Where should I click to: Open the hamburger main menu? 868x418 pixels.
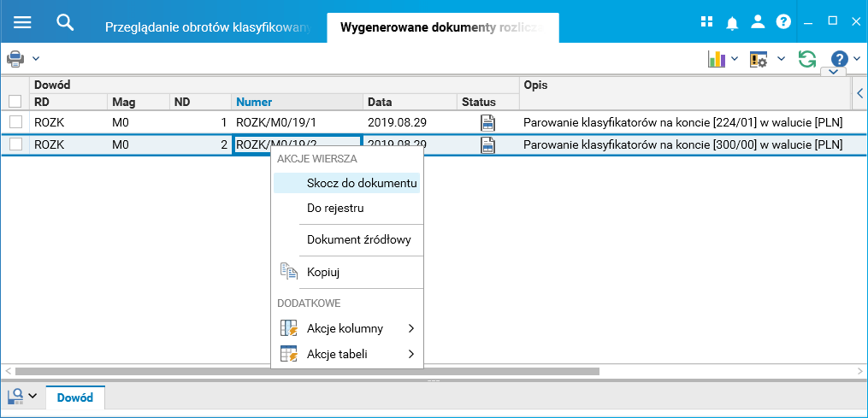tap(22, 23)
